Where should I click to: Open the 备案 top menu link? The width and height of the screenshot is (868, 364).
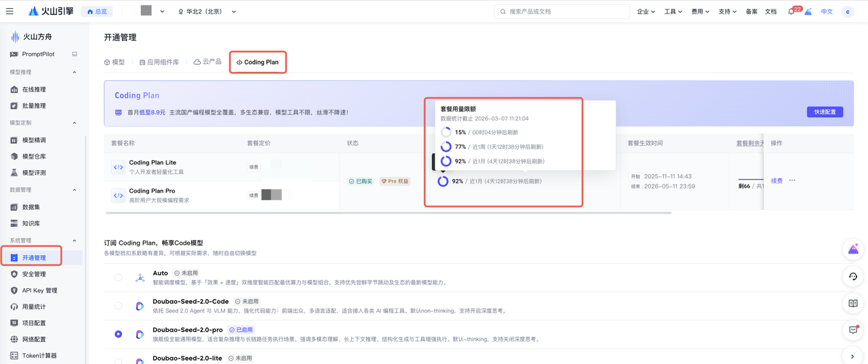[x=751, y=12]
